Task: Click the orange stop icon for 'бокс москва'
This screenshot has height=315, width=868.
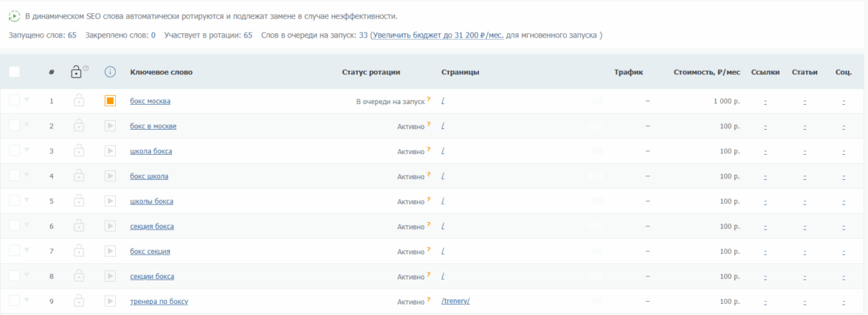Action: (110, 101)
